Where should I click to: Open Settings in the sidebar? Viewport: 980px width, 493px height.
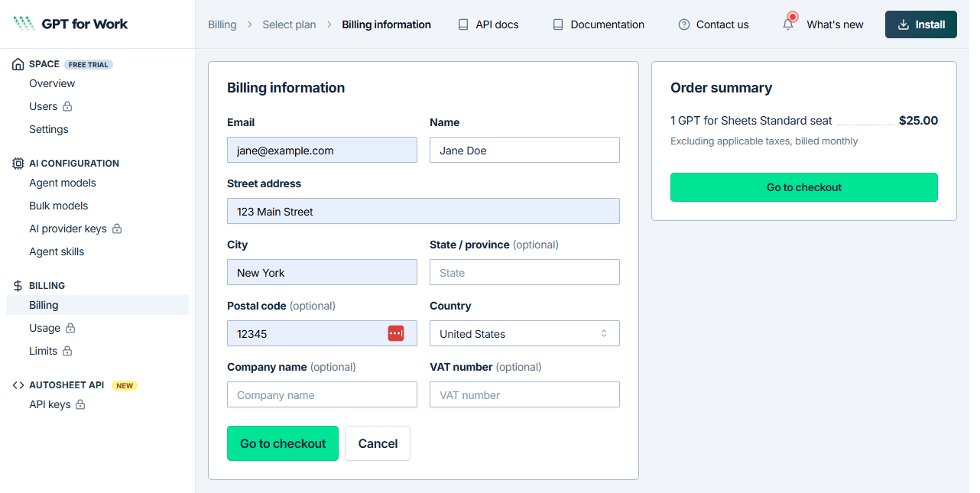point(49,129)
